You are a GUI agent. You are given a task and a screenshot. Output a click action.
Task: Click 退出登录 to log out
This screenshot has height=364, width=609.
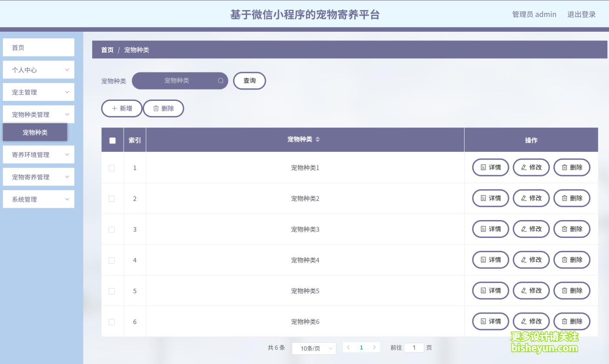tap(581, 14)
